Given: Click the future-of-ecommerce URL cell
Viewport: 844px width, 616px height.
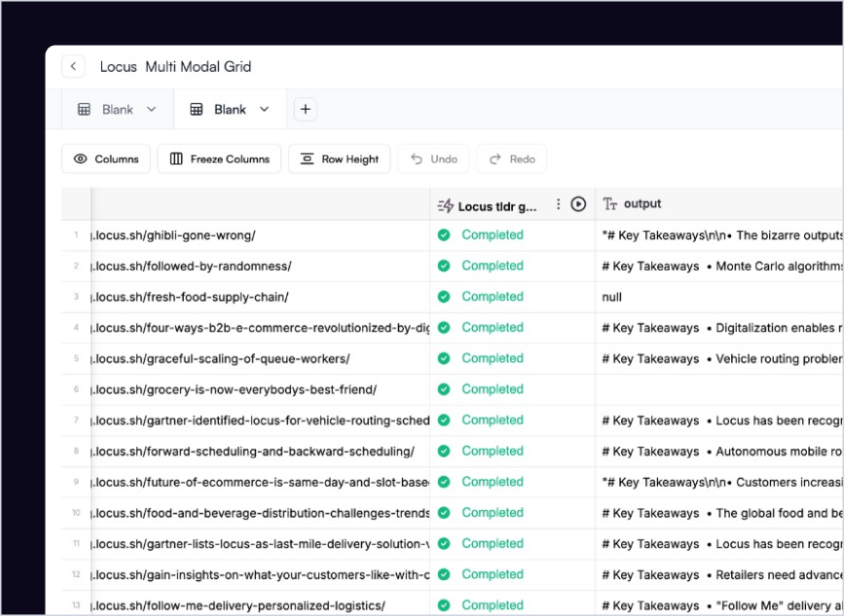Looking at the screenshot, I should (261, 482).
